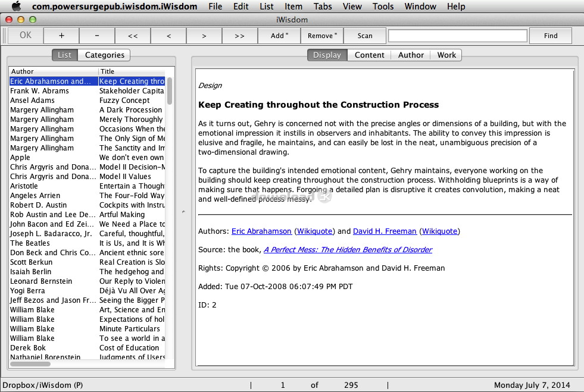Click the Dropbox/iWisdom status bar text

[x=43, y=385]
